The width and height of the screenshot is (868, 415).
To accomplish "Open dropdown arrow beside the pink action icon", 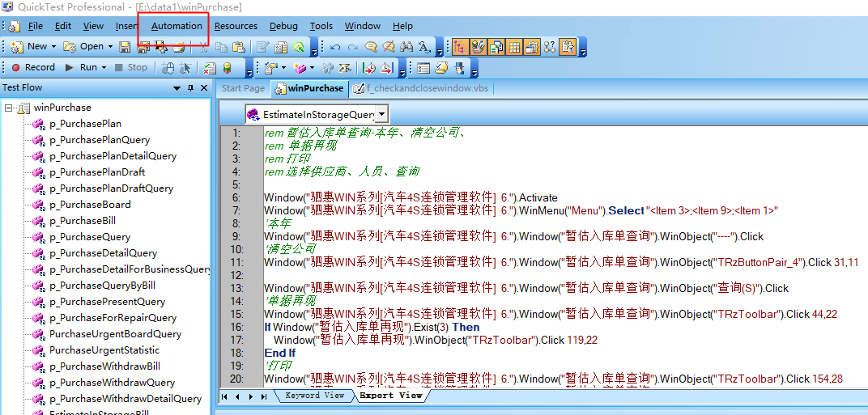I will click(313, 68).
